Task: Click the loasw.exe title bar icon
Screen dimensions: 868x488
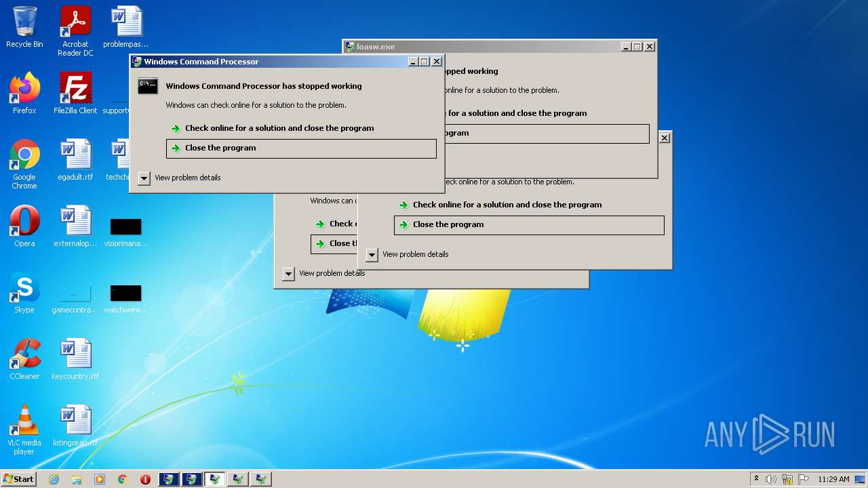Action: pyautogui.click(x=350, y=47)
